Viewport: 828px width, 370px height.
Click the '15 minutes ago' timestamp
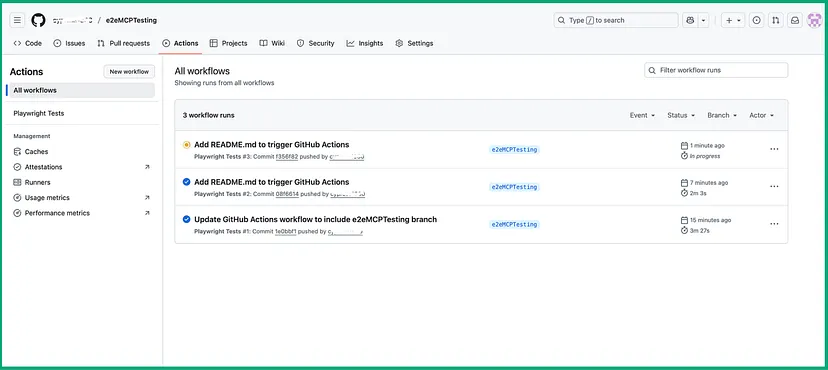pos(710,220)
